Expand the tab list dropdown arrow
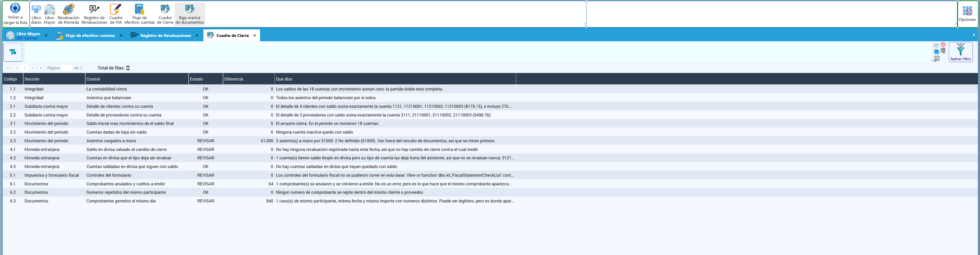Viewport: 980px width, 255px height. [x=974, y=35]
